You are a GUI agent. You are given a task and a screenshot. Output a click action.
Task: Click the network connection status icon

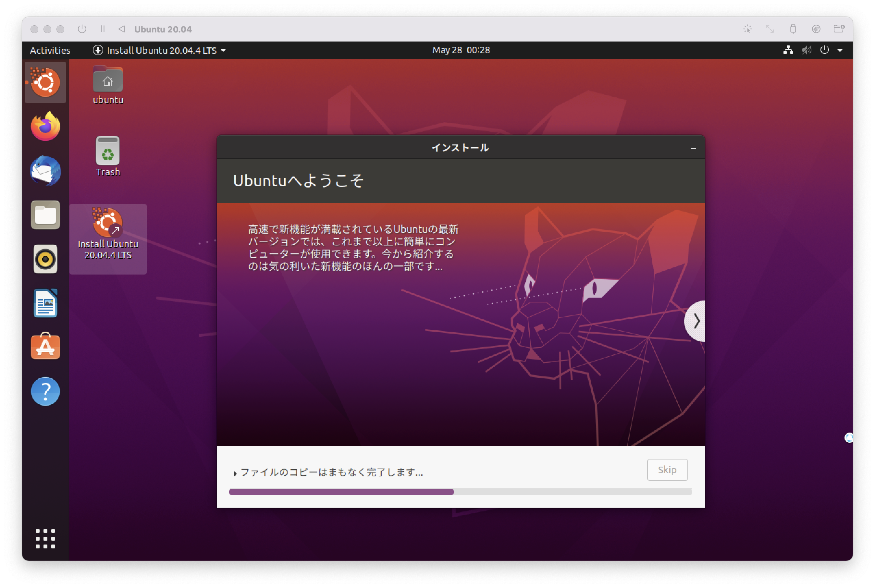(x=789, y=50)
